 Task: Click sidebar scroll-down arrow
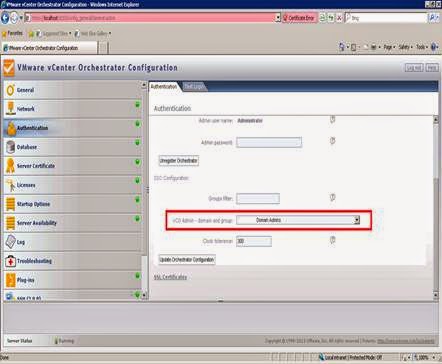pyautogui.click(x=144, y=295)
